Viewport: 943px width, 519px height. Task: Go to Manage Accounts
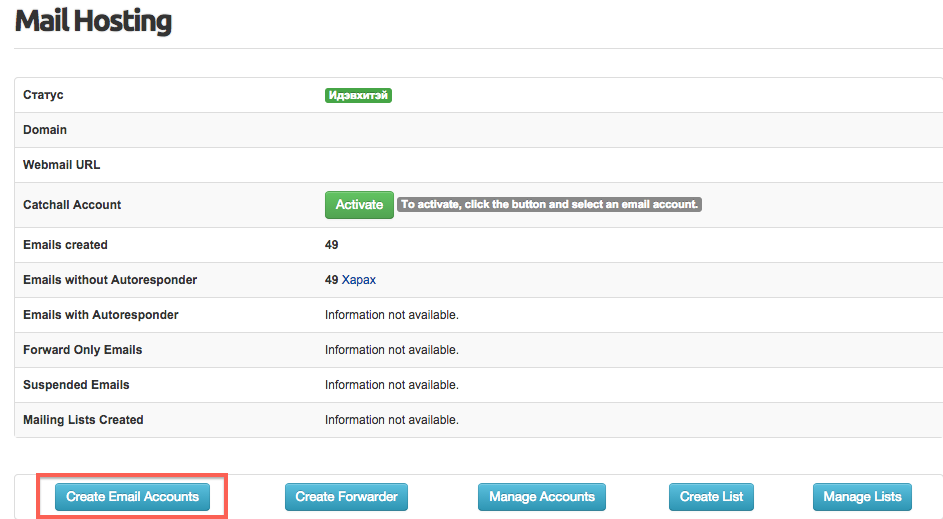(x=542, y=497)
